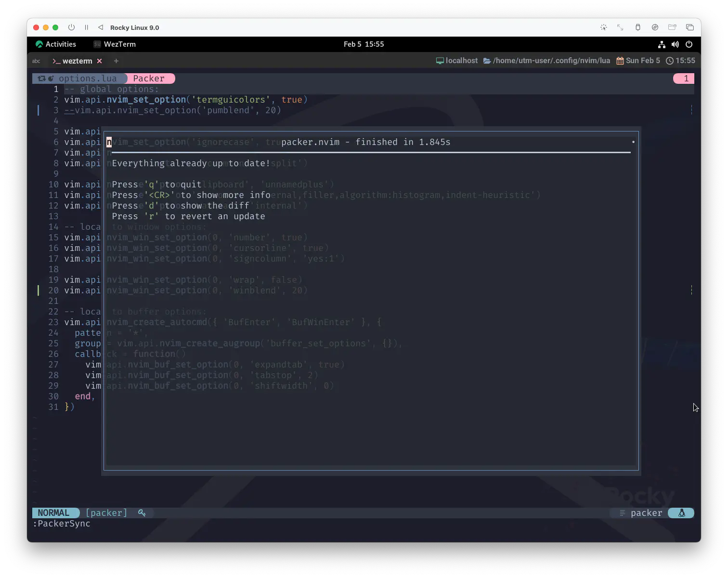Click the "Press 'r' to revert an update" line
The height and width of the screenshot is (578, 728).
coord(188,216)
